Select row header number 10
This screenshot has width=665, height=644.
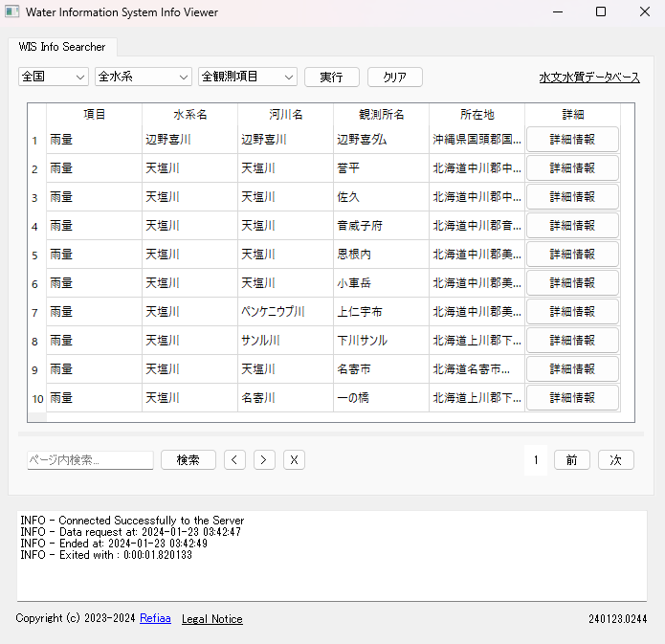tap(37, 398)
